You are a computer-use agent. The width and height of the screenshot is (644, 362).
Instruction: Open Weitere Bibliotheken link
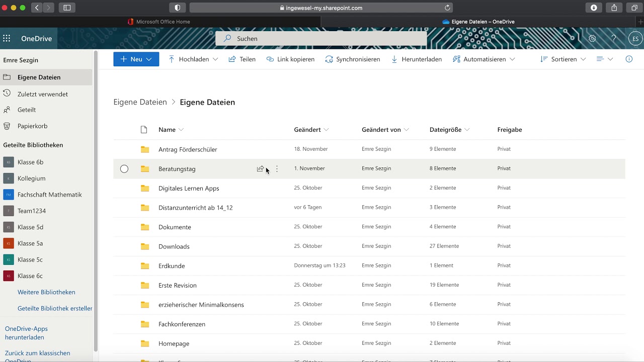click(46, 292)
